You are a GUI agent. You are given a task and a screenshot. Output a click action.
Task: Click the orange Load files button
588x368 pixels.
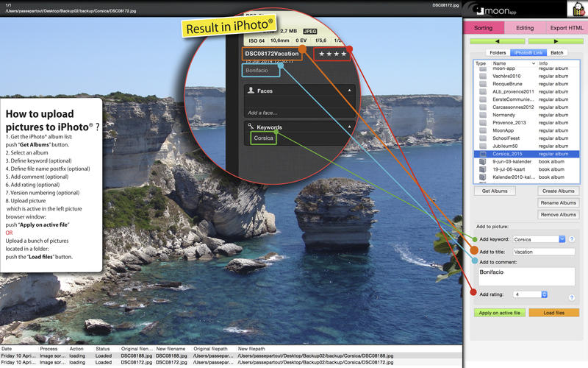553,313
